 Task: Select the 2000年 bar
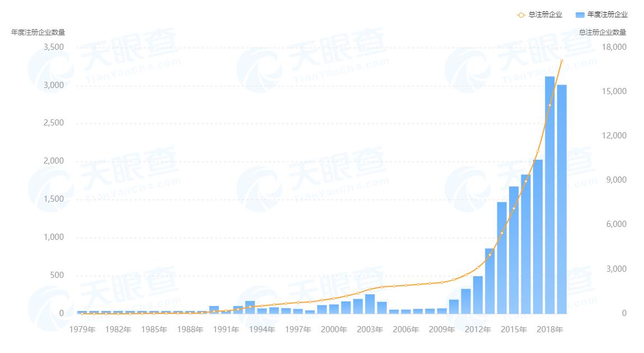(x=334, y=309)
